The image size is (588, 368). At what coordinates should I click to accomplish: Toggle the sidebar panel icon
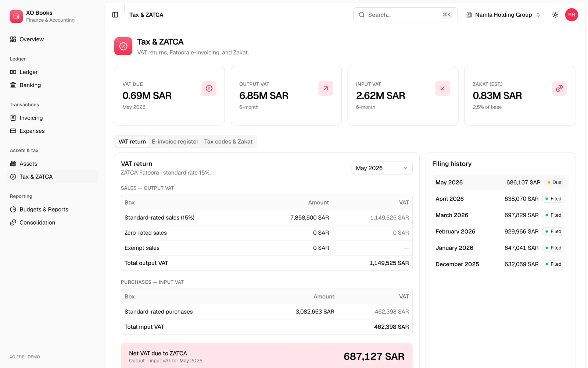pos(115,15)
